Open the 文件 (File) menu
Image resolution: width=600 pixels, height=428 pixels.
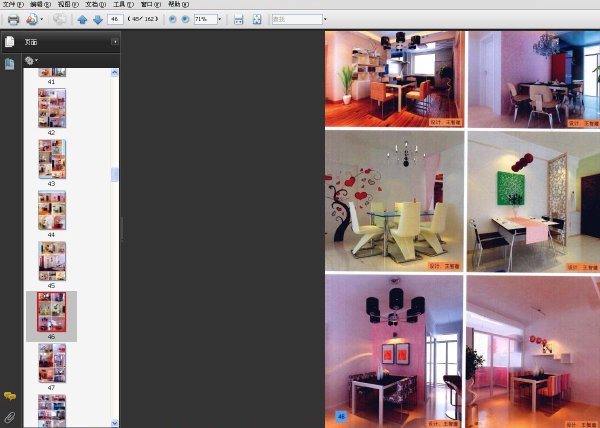pyautogui.click(x=13, y=5)
